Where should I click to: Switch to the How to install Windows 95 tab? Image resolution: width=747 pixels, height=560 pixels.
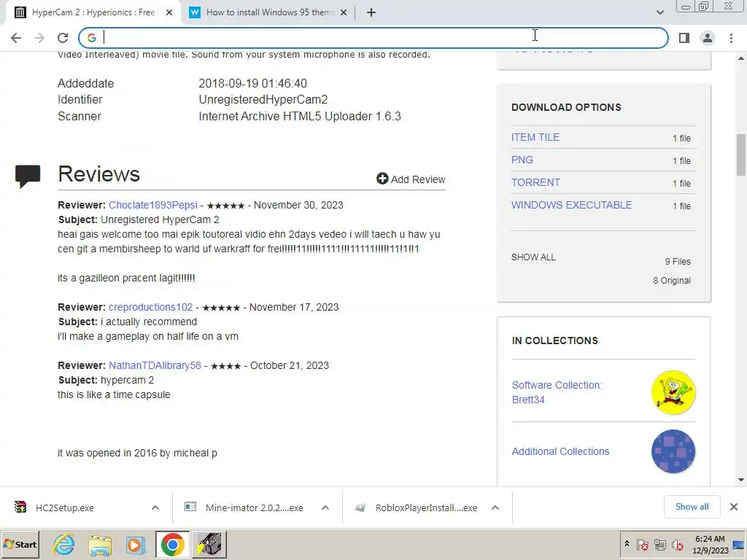click(x=270, y=12)
